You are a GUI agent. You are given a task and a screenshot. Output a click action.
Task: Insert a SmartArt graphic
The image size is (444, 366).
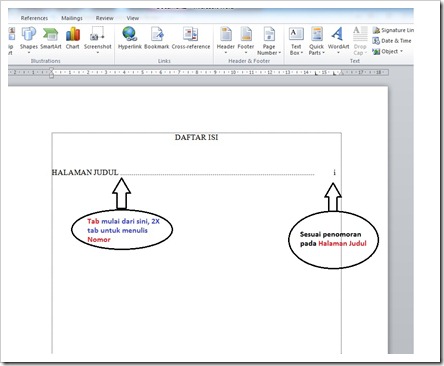click(x=51, y=39)
